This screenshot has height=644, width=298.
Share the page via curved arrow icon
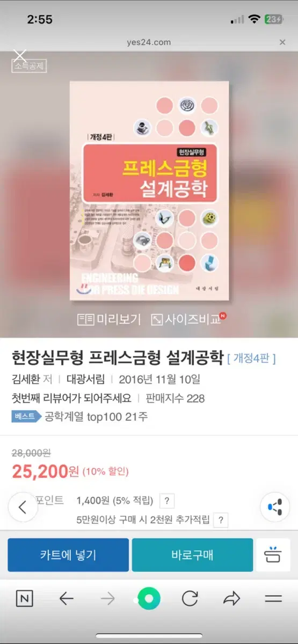point(232,599)
